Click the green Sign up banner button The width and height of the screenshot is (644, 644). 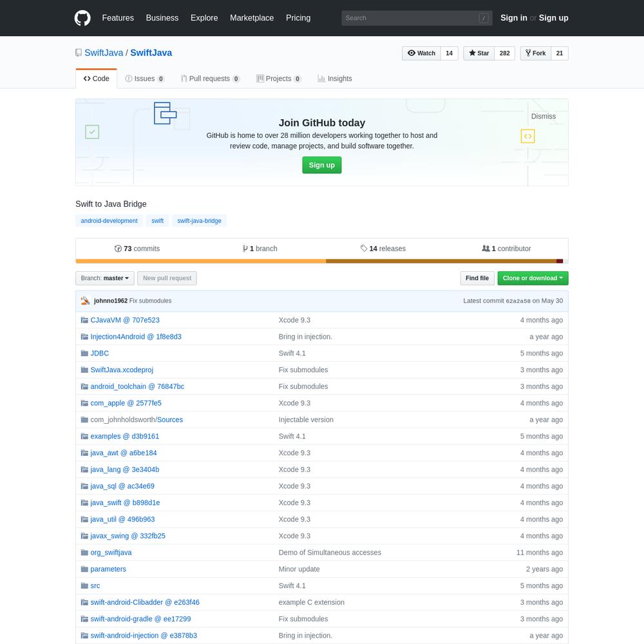[x=321, y=165]
